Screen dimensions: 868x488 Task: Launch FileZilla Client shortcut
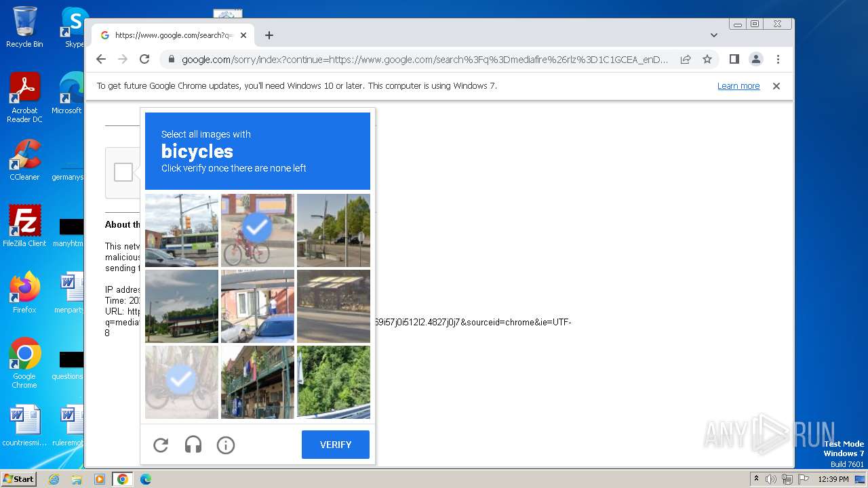(x=24, y=226)
